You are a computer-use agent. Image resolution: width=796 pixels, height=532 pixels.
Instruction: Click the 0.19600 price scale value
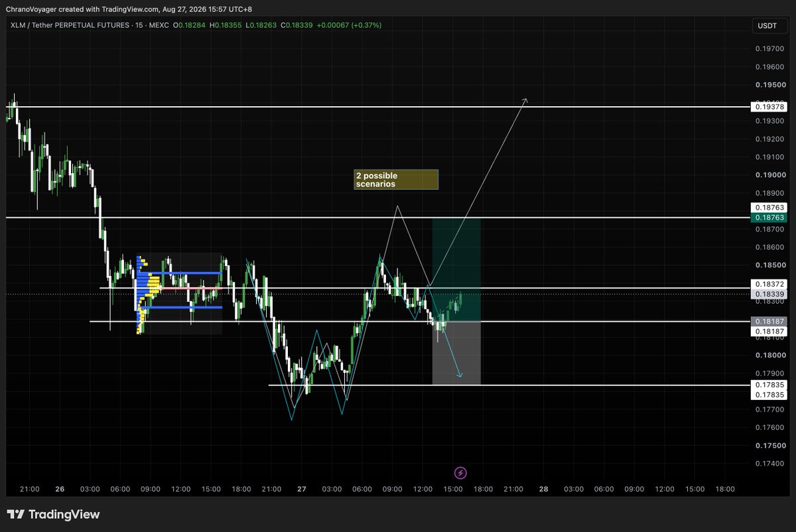coord(769,67)
